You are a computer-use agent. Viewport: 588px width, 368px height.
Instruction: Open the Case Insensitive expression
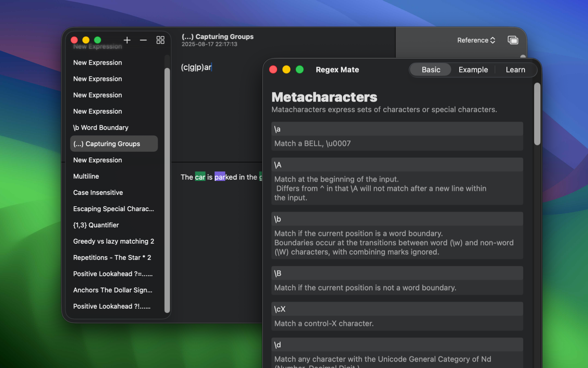(x=114, y=193)
